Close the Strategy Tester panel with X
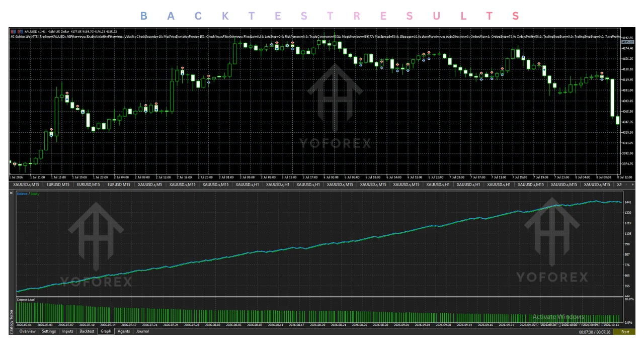The width and height of the screenshot is (644, 362). point(12,193)
